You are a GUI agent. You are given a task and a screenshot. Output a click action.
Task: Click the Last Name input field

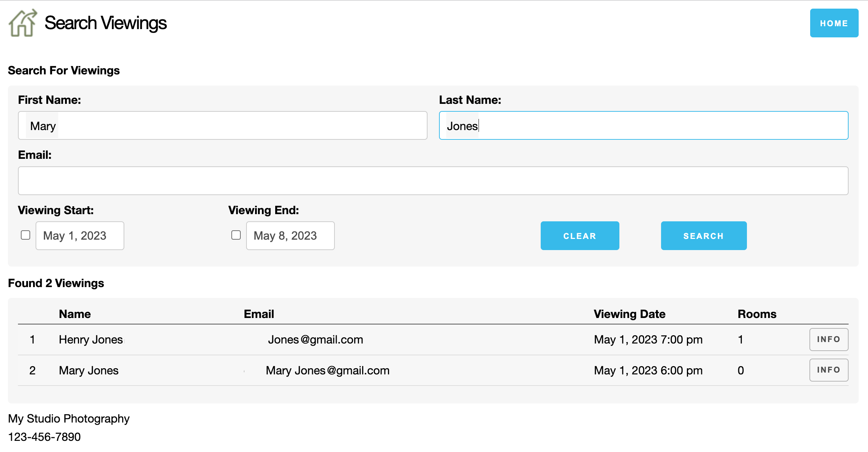pos(643,126)
